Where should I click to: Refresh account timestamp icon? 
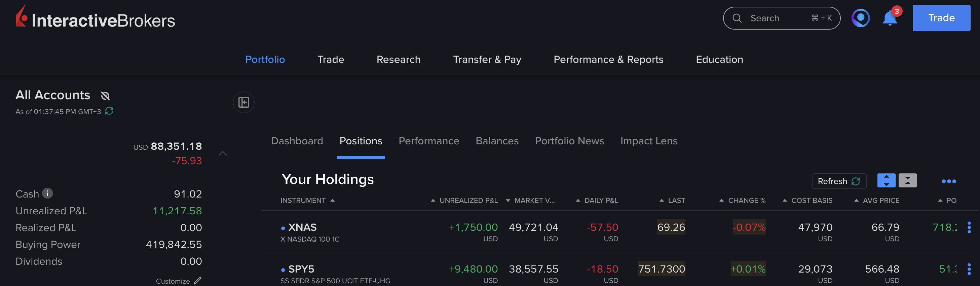(110, 111)
